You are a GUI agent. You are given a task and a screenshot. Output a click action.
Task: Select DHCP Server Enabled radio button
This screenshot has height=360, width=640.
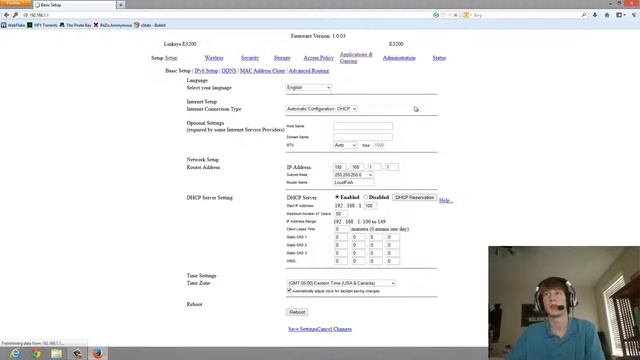pos(337,197)
